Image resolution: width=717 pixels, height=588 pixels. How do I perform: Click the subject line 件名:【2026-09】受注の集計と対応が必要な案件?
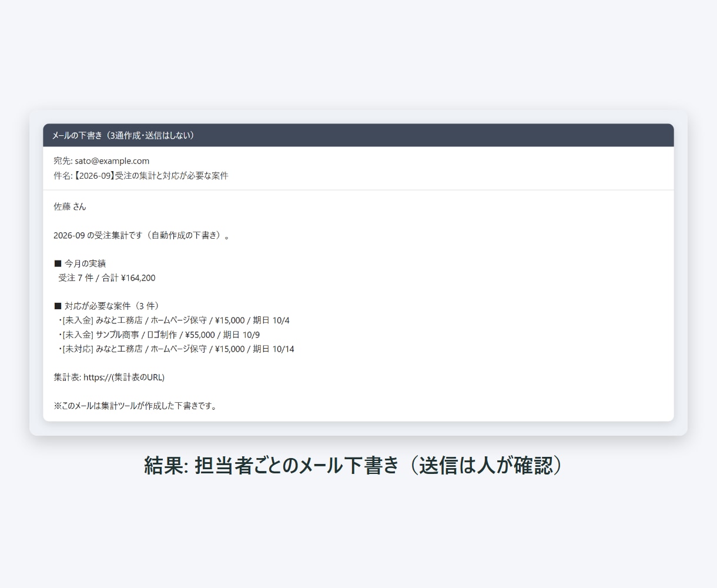coord(140,175)
